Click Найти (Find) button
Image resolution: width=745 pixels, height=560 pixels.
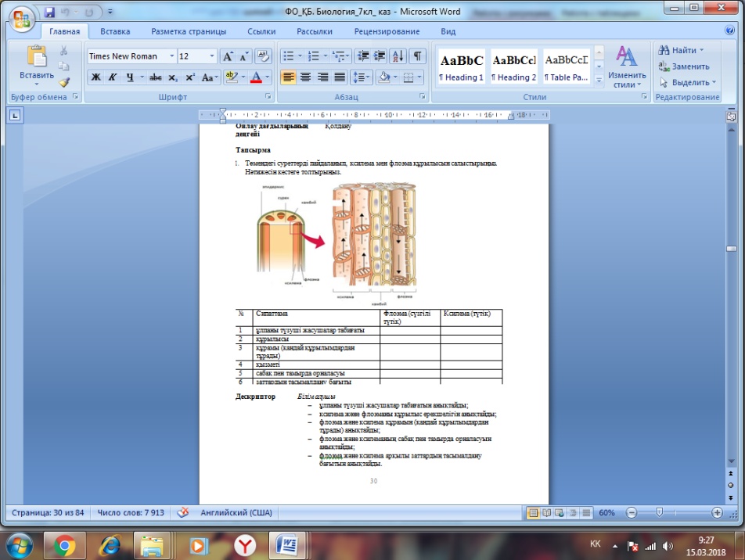[x=681, y=50]
